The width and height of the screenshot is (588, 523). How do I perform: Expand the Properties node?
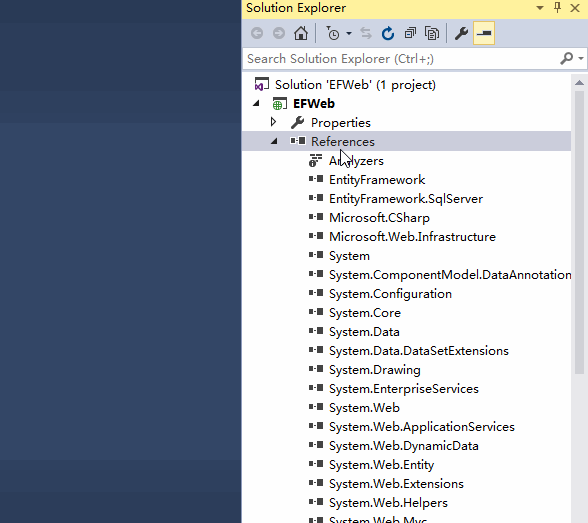[273, 122]
